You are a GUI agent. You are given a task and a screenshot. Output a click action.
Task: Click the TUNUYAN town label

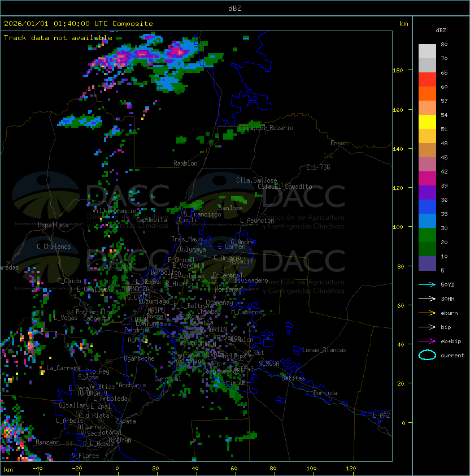tap(119, 440)
